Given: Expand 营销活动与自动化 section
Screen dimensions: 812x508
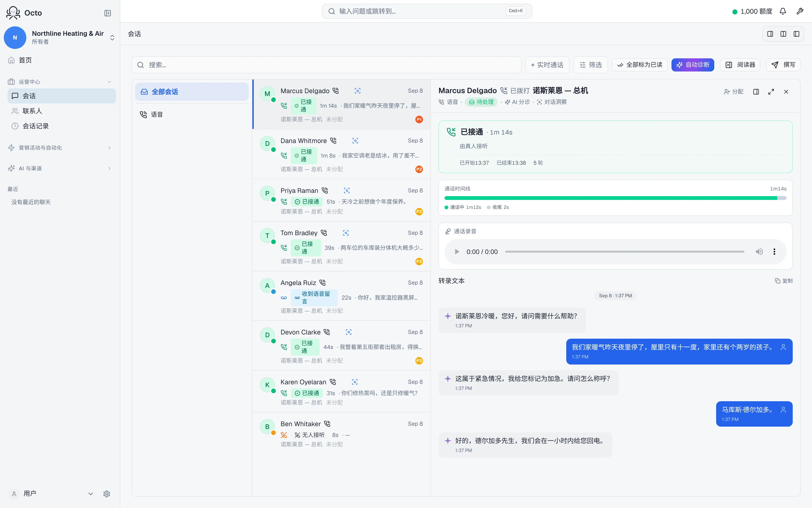Looking at the screenshot, I should (x=60, y=147).
